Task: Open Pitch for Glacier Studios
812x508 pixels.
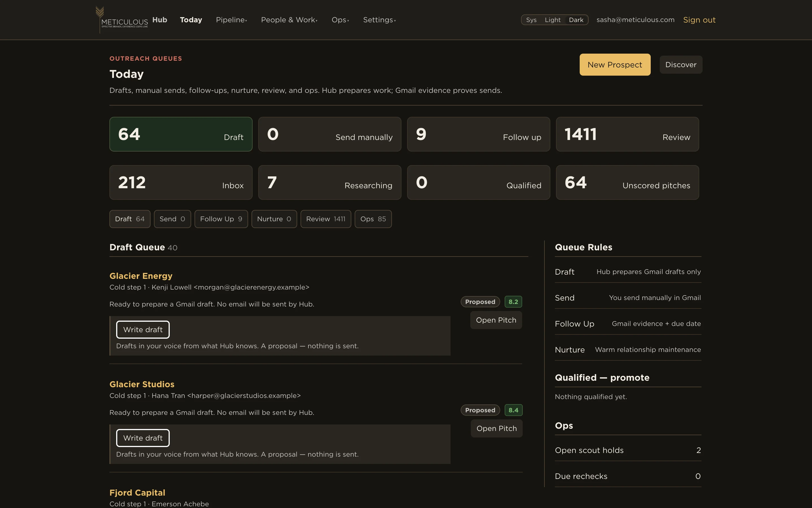Action: click(x=497, y=428)
